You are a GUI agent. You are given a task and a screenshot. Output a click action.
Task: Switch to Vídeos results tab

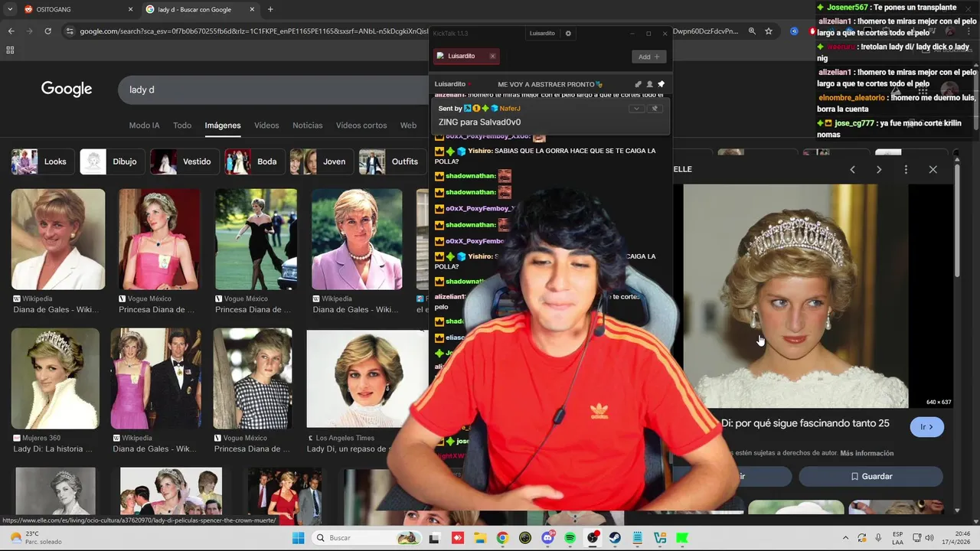(x=266, y=126)
